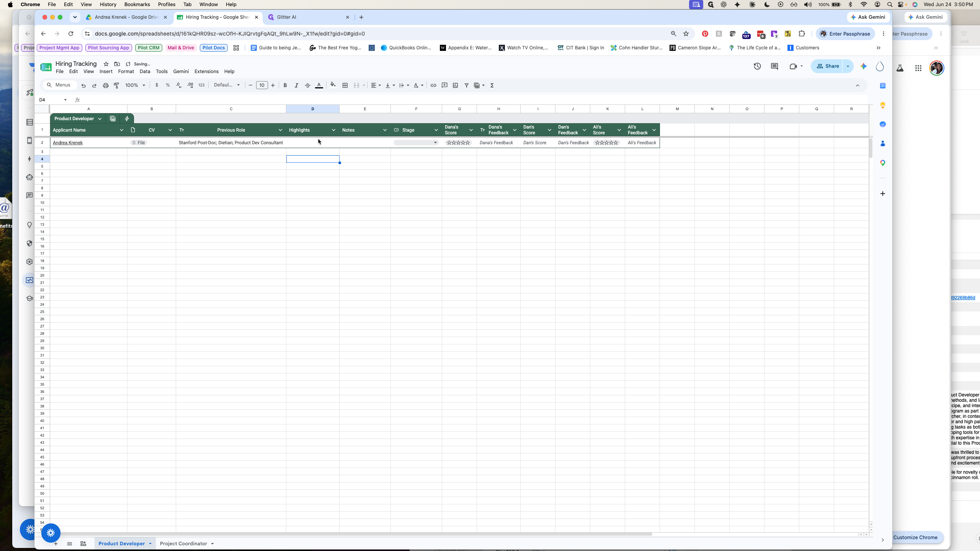
Task: Open the fill color picker
Action: (333, 85)
